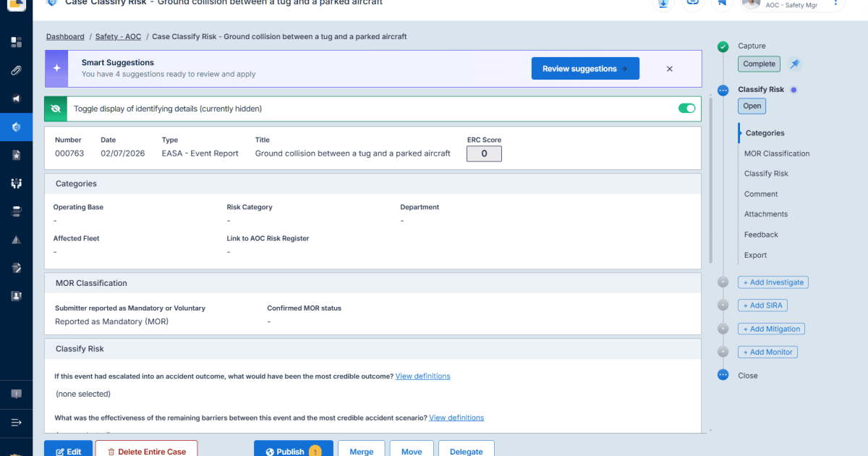Click the Merge button
The width and height of the screenshot is (868, 456).
tap(362, 449)
